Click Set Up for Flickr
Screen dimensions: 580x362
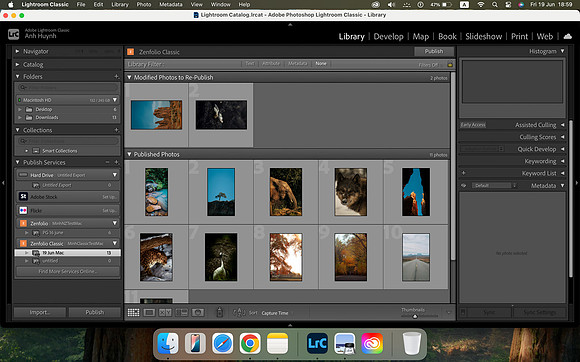click(109, 211)
